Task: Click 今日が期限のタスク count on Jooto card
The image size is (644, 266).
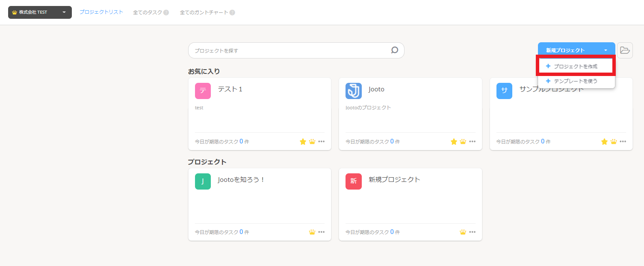Action: point(372,141)
